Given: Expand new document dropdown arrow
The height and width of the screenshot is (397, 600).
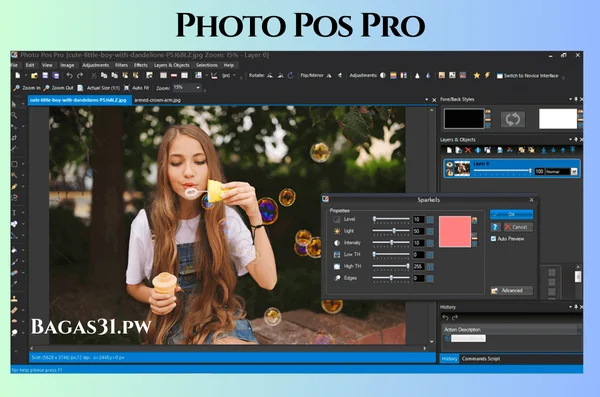Looking at the screenshot, I should 25,75.
